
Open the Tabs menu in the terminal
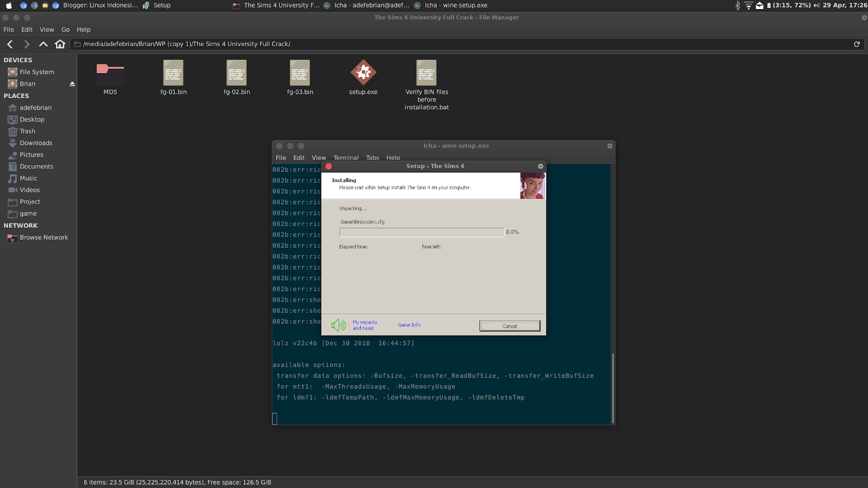(372, 158)
